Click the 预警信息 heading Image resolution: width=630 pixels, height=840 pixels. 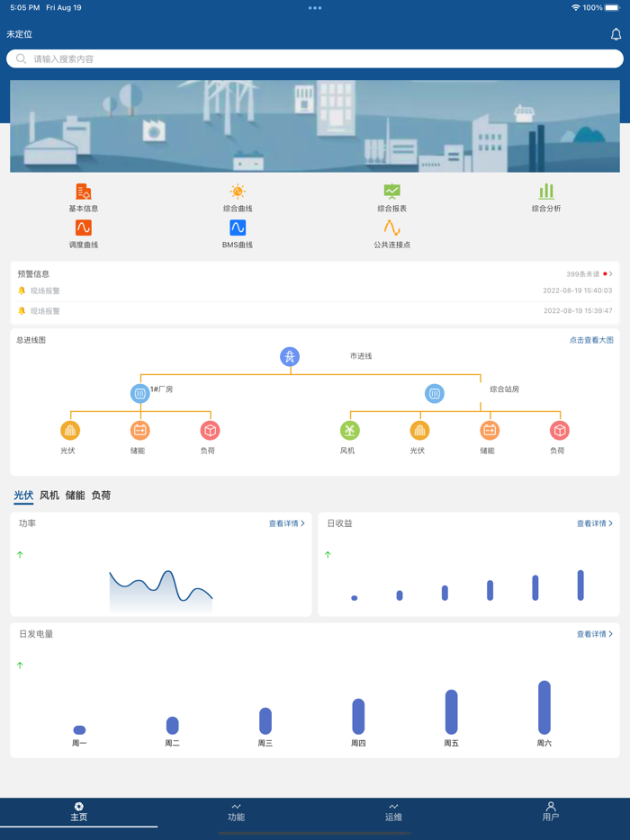[x=33, y=274]
